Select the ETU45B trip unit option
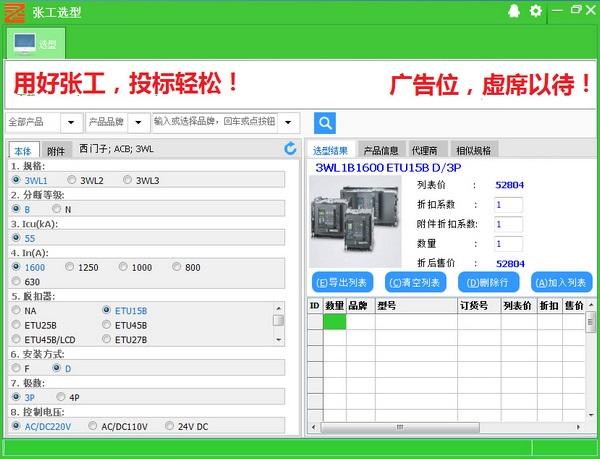Viewport: 600px width, 459px height. (x=107, y=325)
